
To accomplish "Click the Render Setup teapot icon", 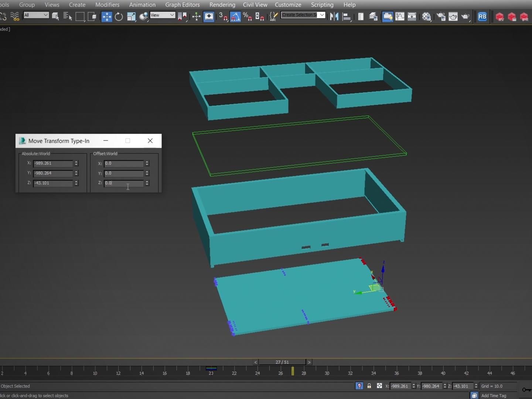I will point(441,17).
